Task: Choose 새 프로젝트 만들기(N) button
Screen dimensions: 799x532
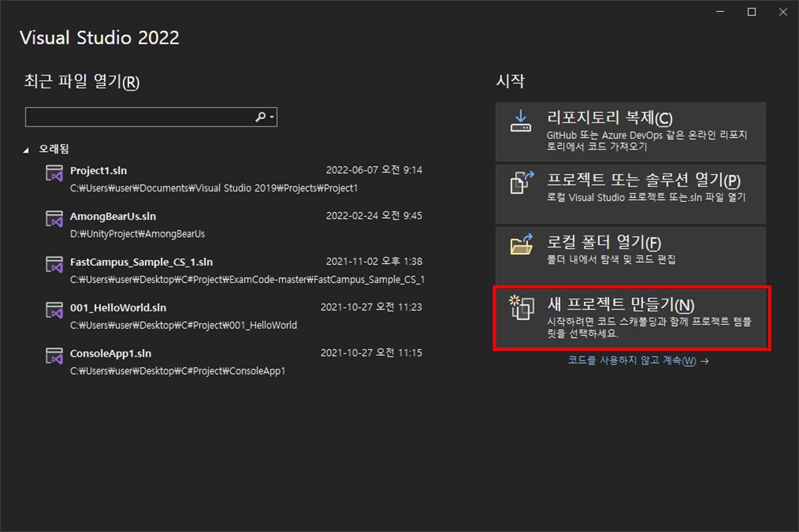Action: 631,318
